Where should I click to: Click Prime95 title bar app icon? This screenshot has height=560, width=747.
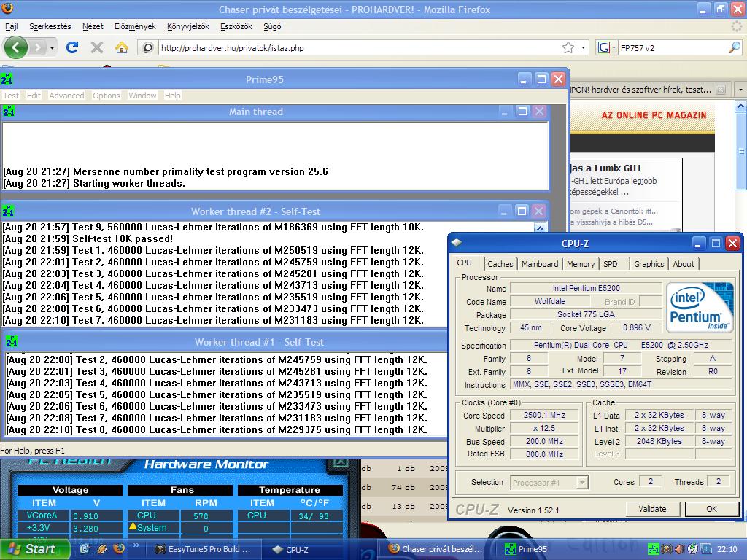7,79
